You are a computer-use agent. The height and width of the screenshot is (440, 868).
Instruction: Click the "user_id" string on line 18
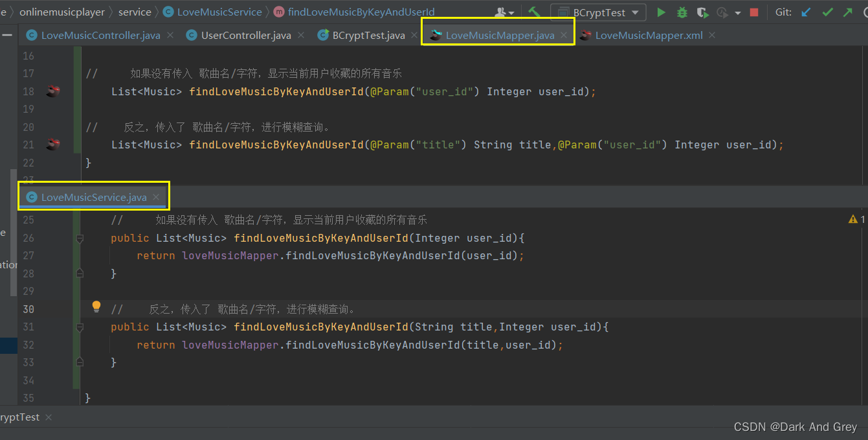coord(444,91)
